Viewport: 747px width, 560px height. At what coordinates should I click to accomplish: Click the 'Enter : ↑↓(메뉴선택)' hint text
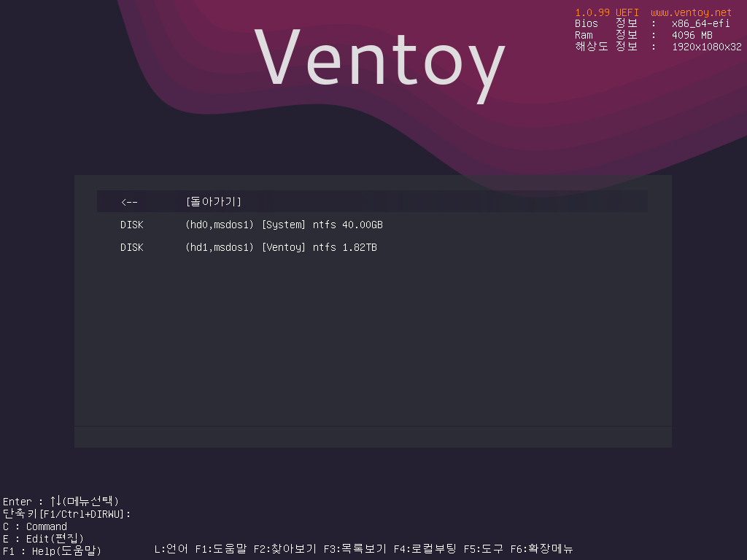point(61,501)
